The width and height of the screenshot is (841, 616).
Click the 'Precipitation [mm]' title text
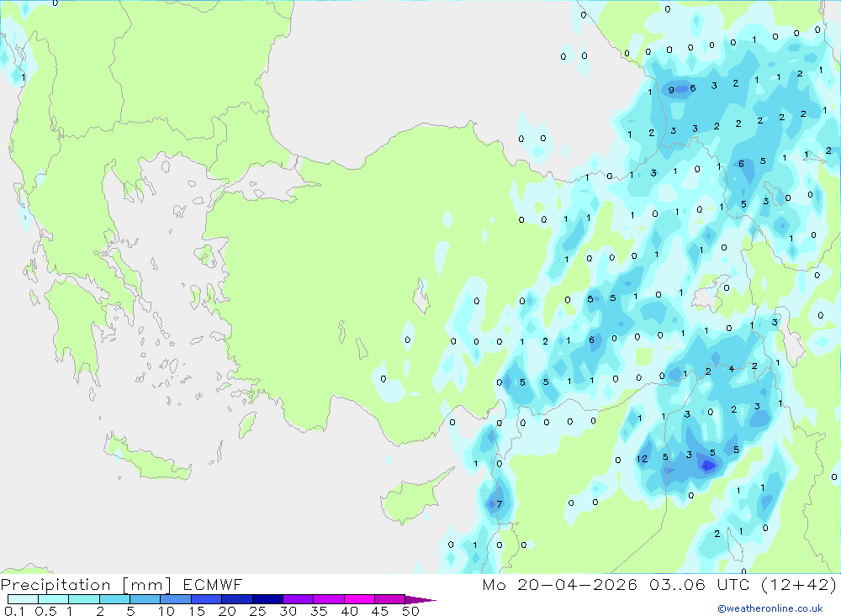coord(87,585)
